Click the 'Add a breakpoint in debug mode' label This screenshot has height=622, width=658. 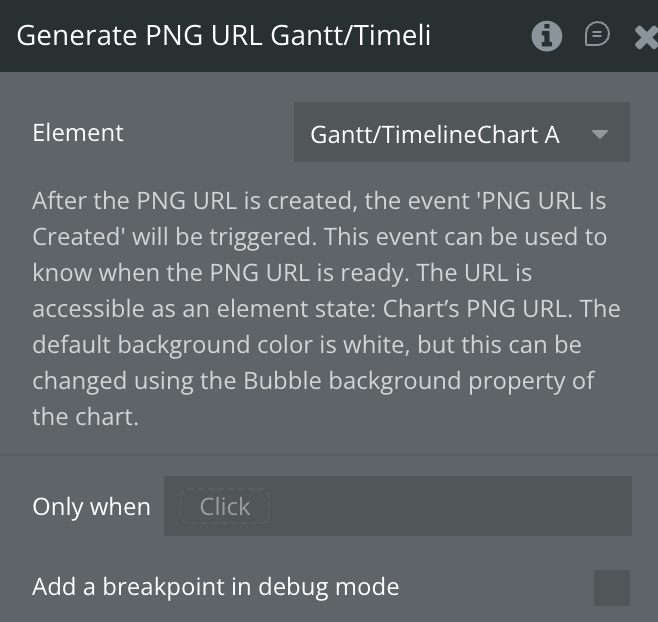pos(215,587)
